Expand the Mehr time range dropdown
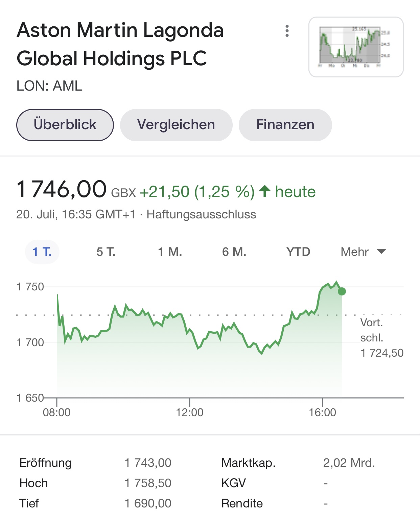 [355, 252]
